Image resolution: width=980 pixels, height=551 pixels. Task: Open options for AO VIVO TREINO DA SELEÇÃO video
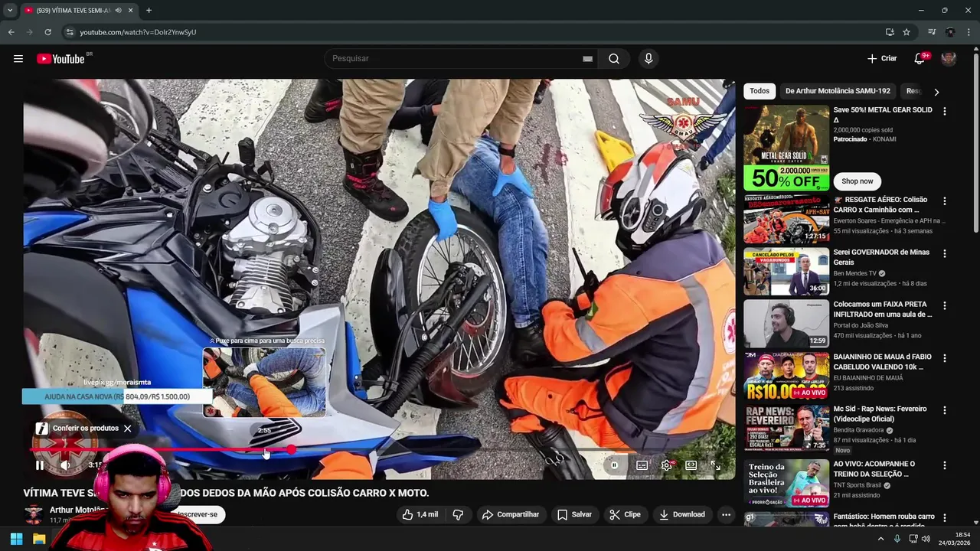[x=944, y=465]
